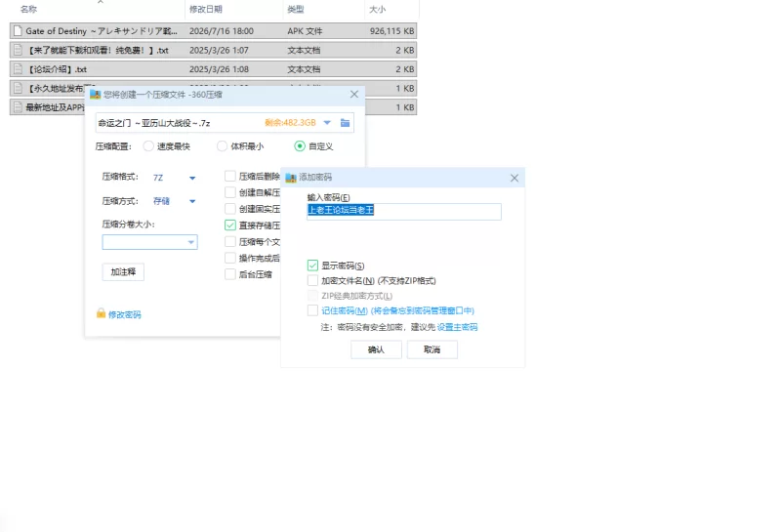Click the 360压缩 icon in the compression dialog title

(95, 95)
